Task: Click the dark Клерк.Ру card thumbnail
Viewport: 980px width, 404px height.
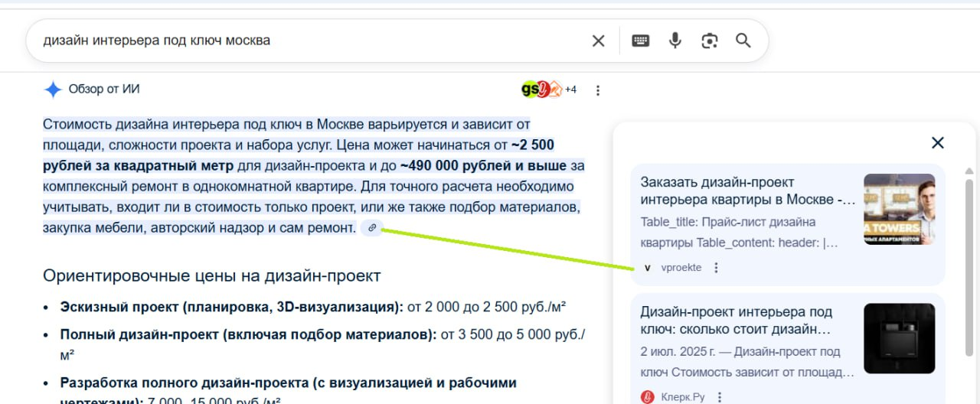Action: point(899,338)
